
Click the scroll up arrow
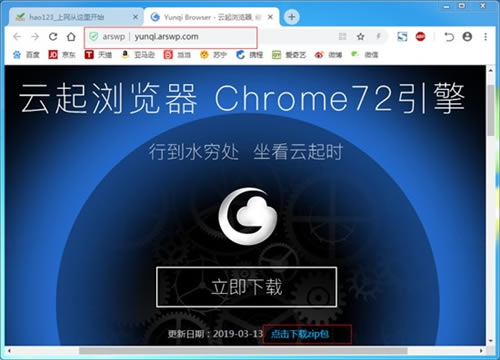(x=490, y=70)
